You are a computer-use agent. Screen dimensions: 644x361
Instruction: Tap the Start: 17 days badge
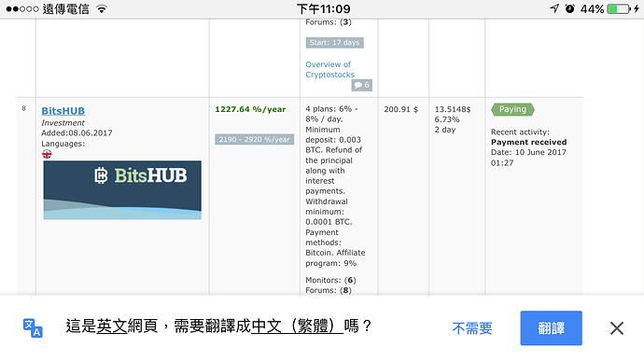334,42
